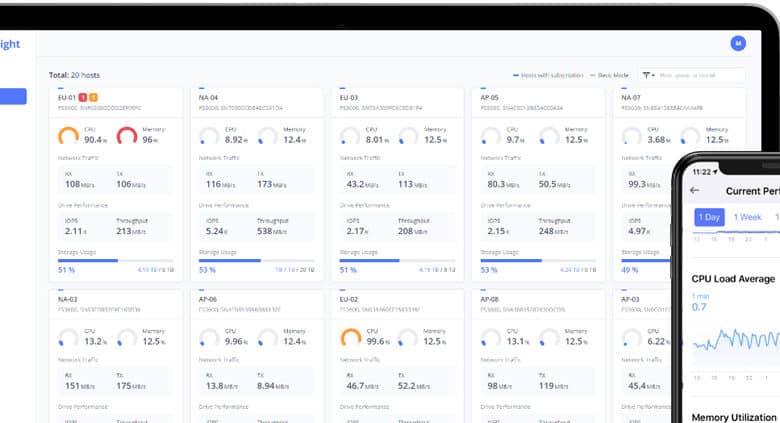The height and width of the screenshot is (423, 780).
Task: Click AP-08 TX value 119
Action: click(553, 386)
